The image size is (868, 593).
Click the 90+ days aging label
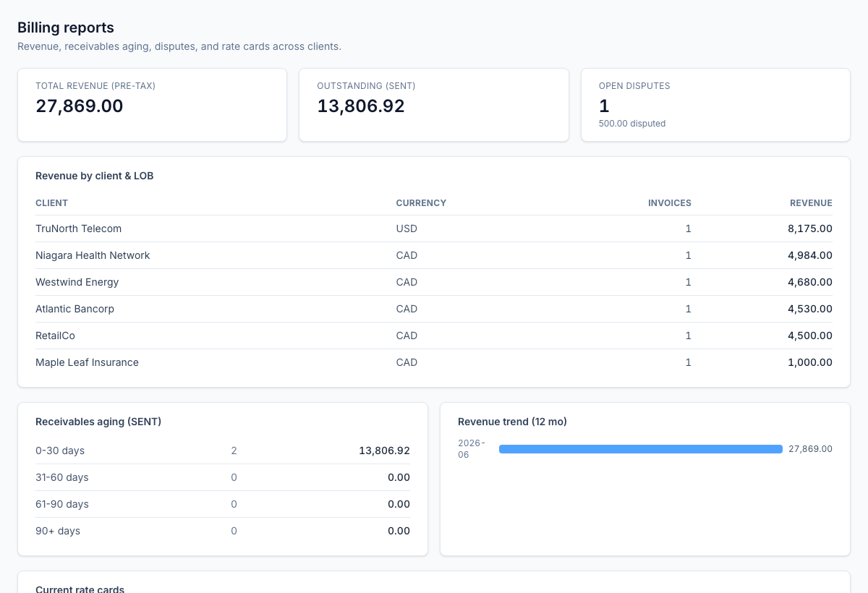pos(58,531)
